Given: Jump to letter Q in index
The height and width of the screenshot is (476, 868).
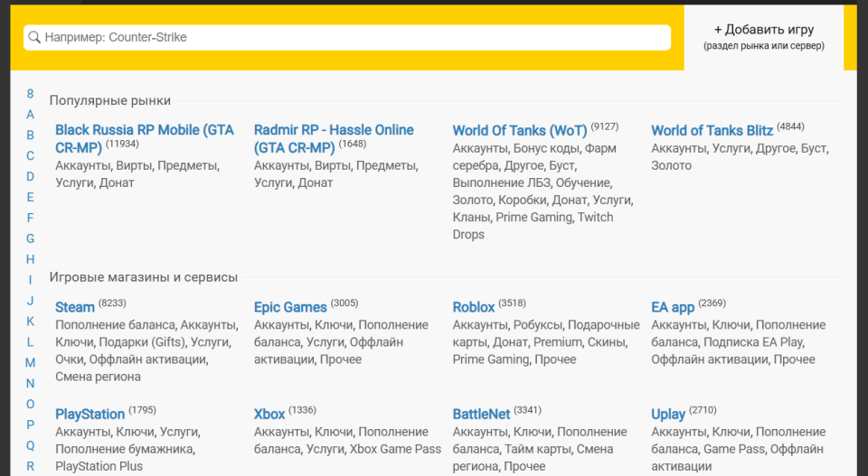Looking at the screenshot, I should 31,445.
